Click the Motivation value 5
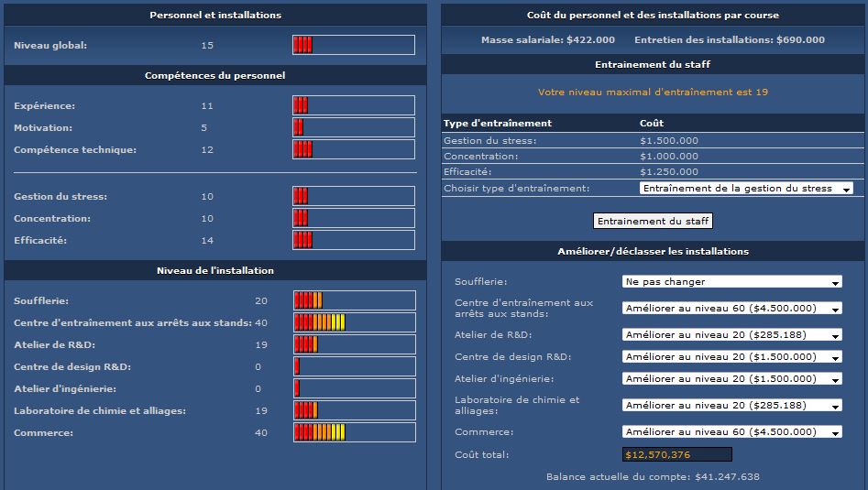Viewport: 868px width, 490px height. tap(203, 127)
